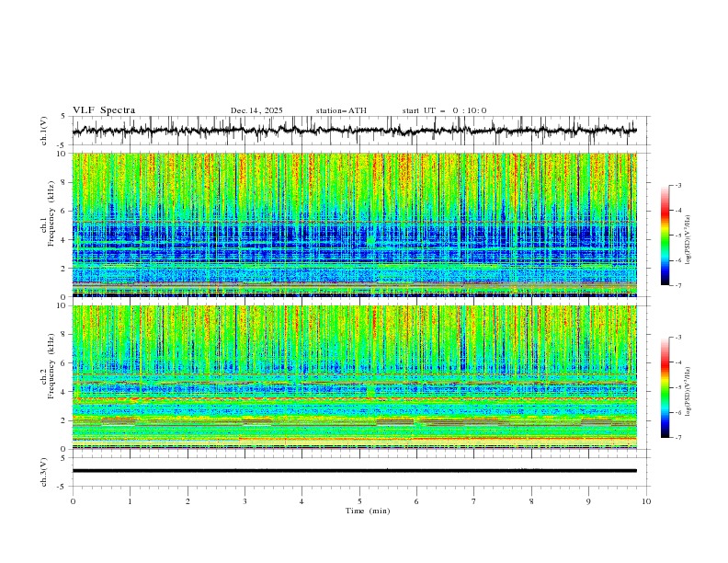This screenshot has width=728, height=563.
Task: Click the ch.1 spectrogram panel
Action: pos(355,224)
